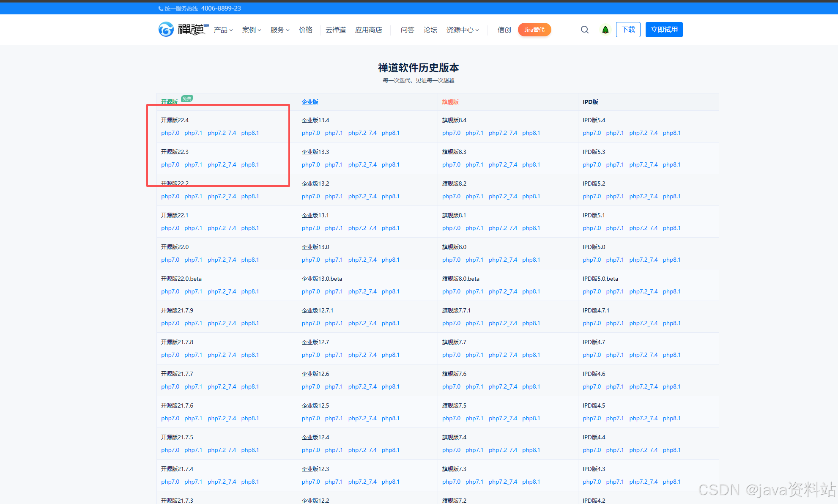Download php7.1 for IPD版5.0.beta
Viewport: 838px width, 504px height.
coord(615,291)
